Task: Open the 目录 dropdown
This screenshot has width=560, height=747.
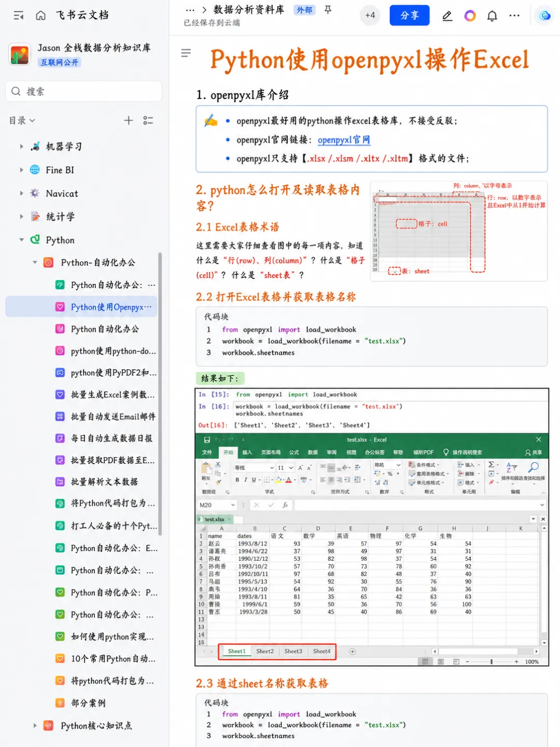Action: pyautogui.click(x=22, y=120)
